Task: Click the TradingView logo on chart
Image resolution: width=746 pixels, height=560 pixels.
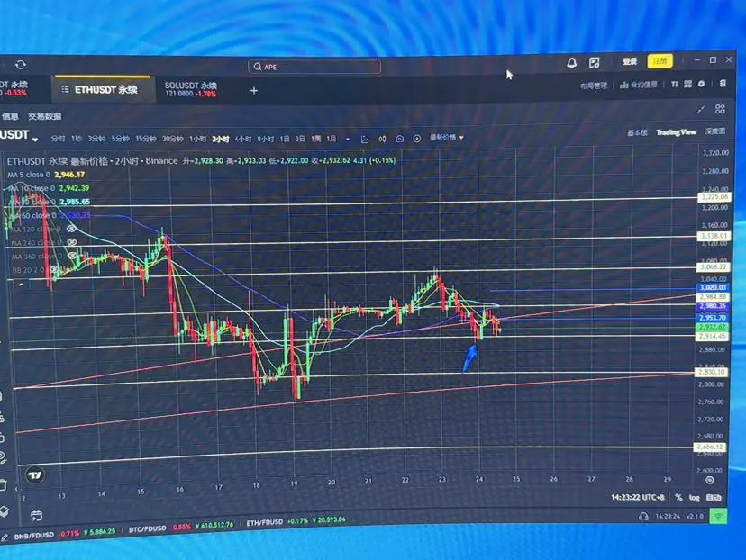Action: pyautogui.click(x=35, y=474)
